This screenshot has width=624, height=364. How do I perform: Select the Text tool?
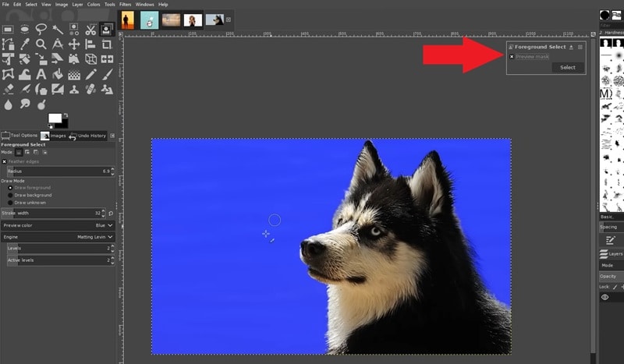[41, 74]
